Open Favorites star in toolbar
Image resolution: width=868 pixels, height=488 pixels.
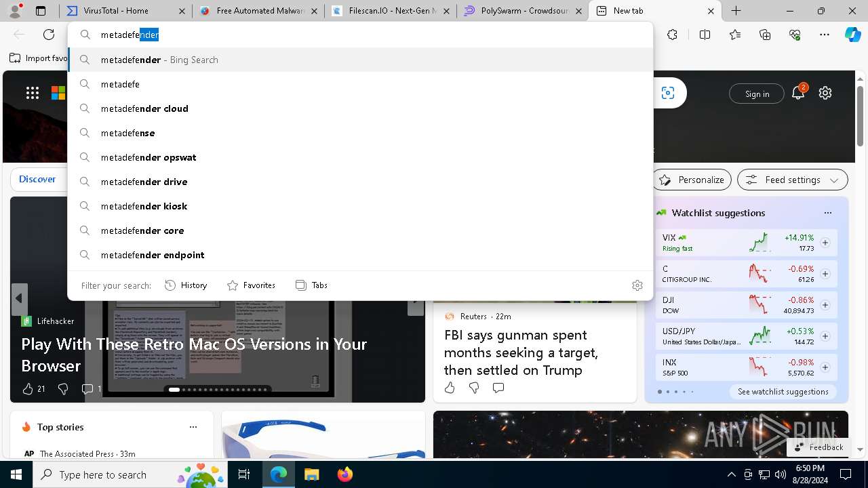pyautogui.click(x=735, y=35)
